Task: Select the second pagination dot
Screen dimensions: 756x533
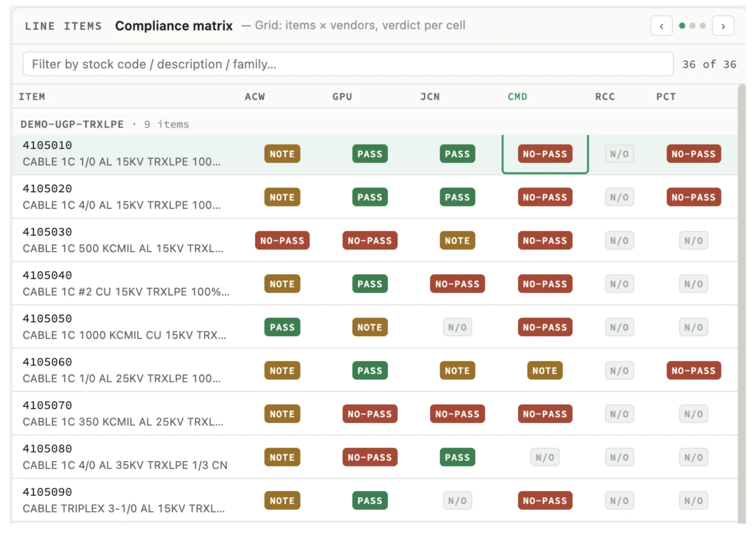Action: pos(692,26)
